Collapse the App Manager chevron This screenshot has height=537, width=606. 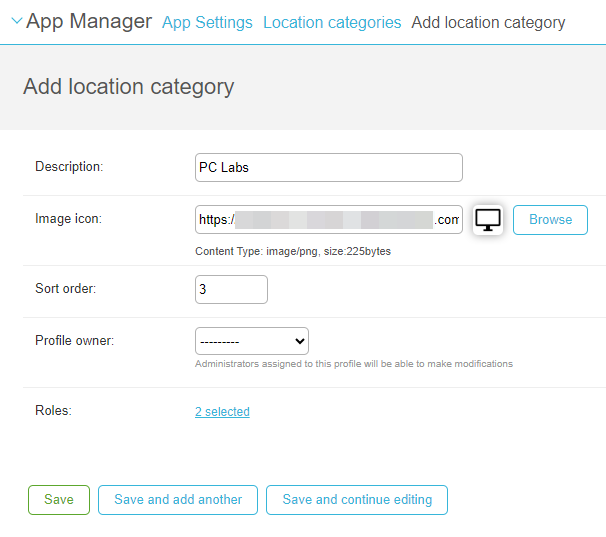click(x=17, y=21)
